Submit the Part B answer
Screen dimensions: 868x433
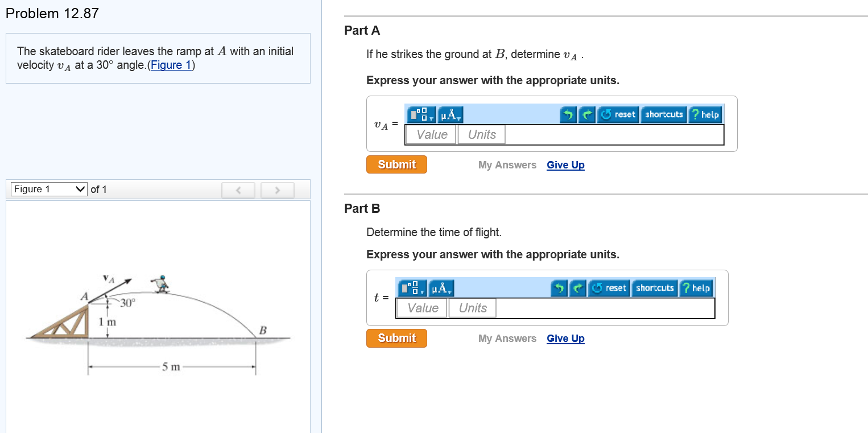tap(396, 338)
